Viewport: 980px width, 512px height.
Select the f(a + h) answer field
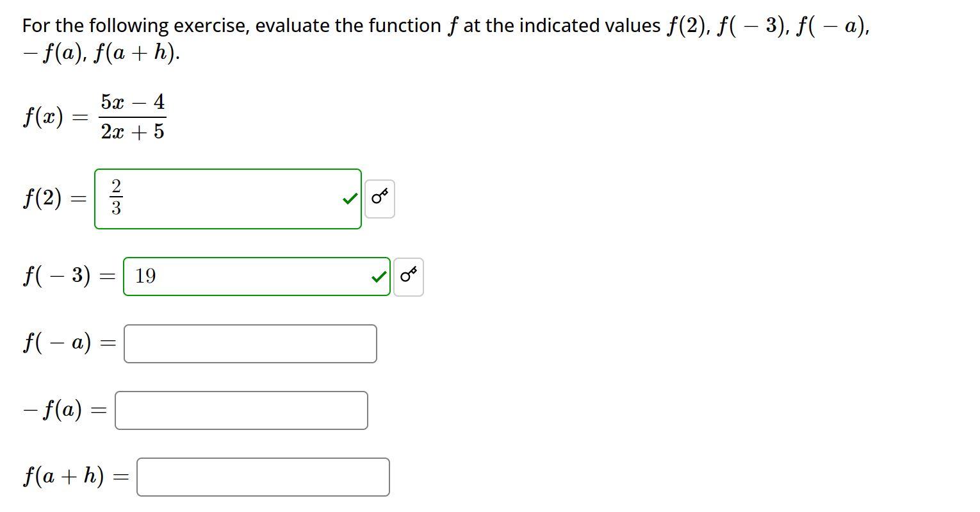point(263,477)
